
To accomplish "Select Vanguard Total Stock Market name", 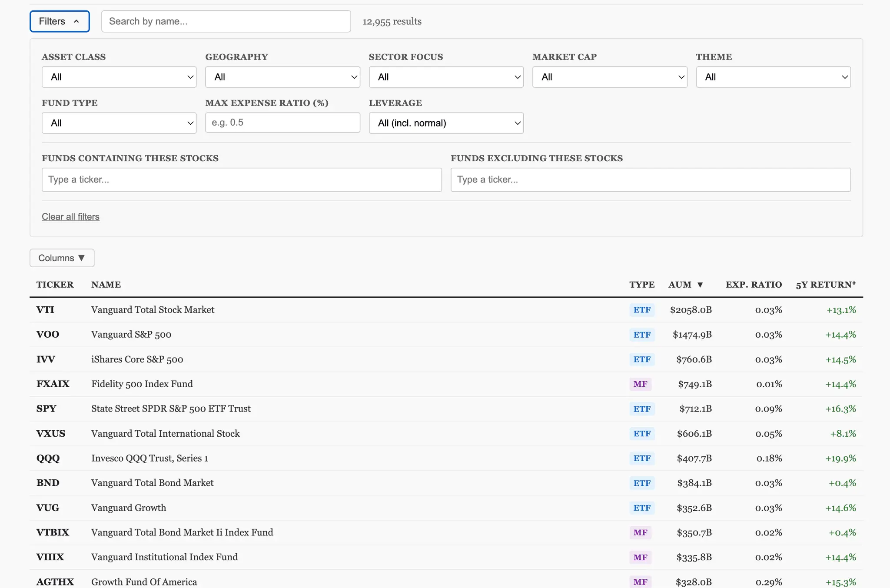I will coord(153,310).
